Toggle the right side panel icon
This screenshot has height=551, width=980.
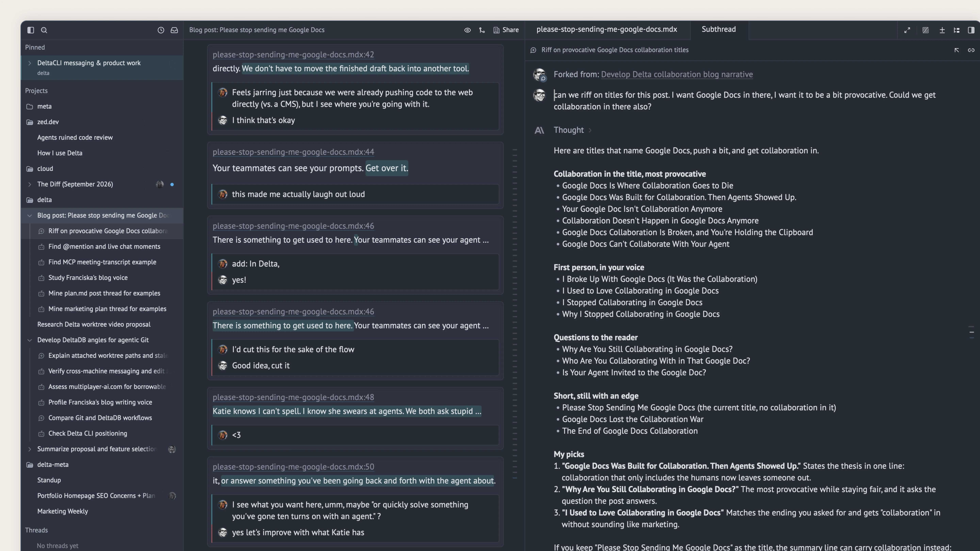(x=971, y=30)
